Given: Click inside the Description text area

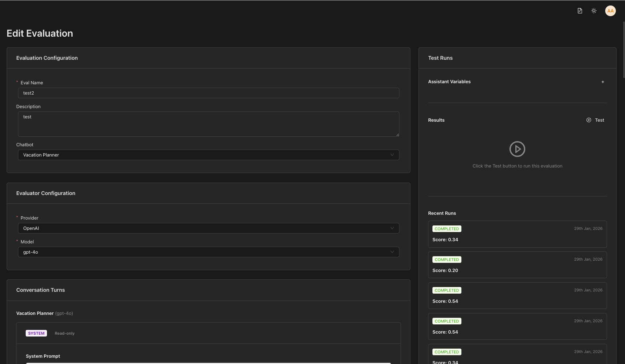Looking at the screenshot, I should (208, 124).
